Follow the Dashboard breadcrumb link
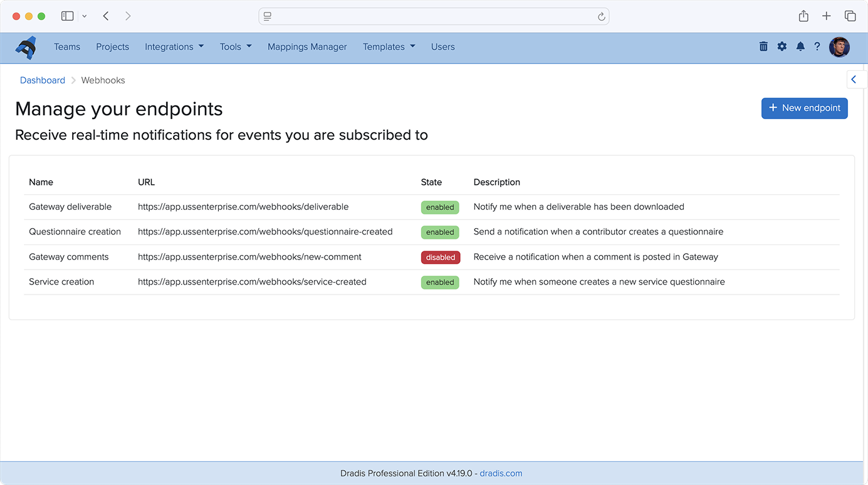The width and height of the screenshot is (868, 485). tap(43, 80)
